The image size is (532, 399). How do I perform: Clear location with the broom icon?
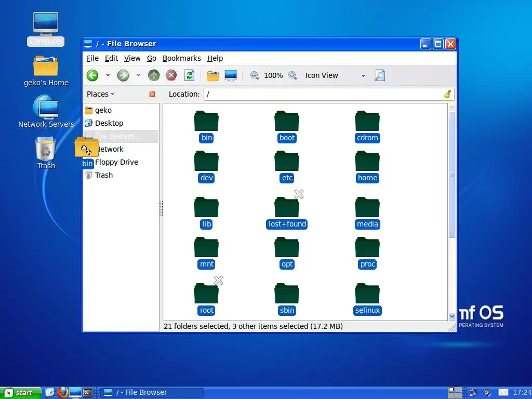447,94
